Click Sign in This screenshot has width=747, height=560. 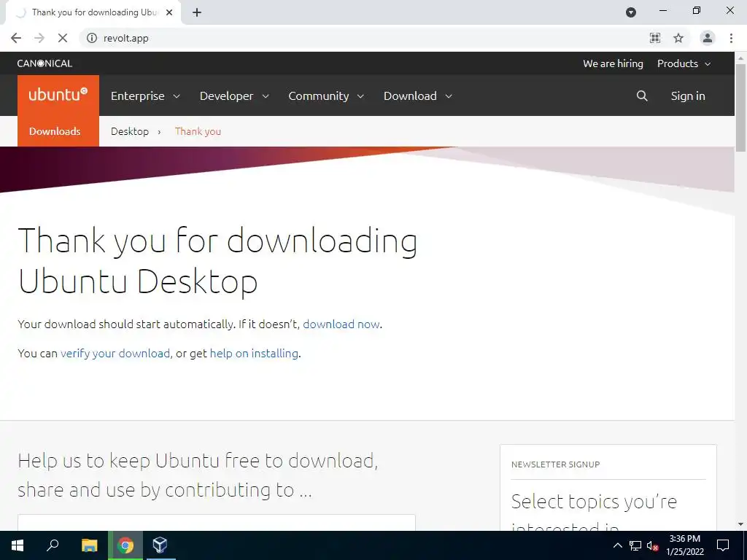[x=688, y=96]
